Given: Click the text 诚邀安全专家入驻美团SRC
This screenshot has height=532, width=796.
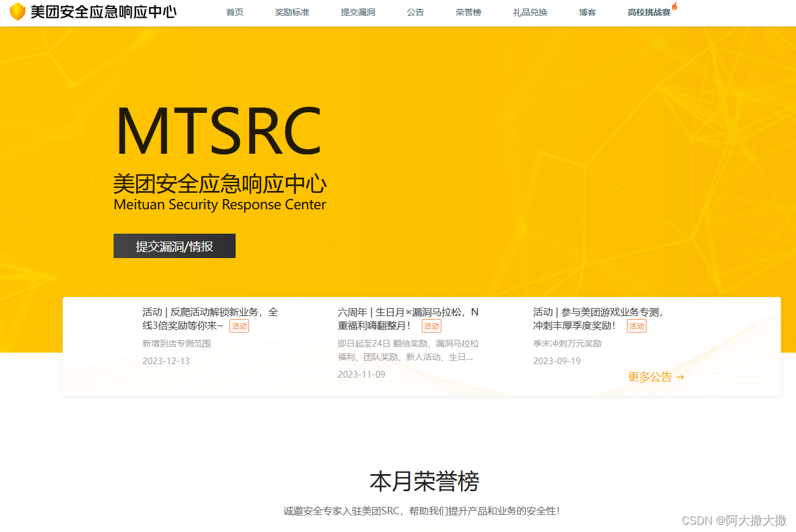Looking at the screenshot, I should click(422, 511).
